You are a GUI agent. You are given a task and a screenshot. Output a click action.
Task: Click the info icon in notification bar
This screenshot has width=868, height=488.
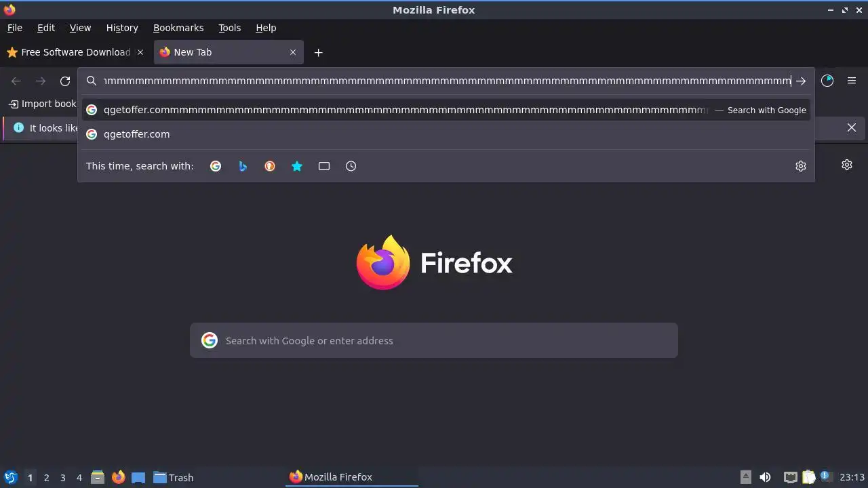click(18, 127)
